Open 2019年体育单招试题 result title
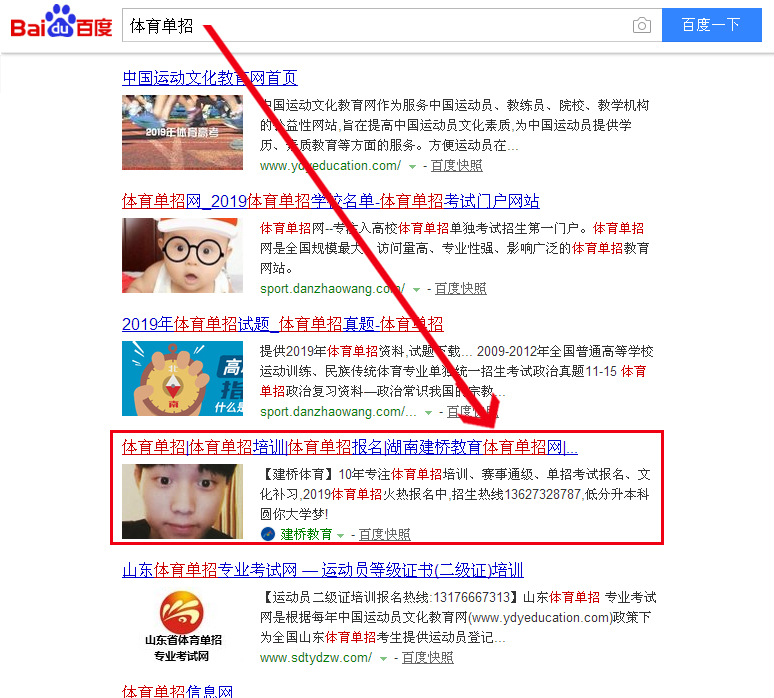The height and width of the screenshot is (698, 774). pyautogui.click(x=282, y=324)
